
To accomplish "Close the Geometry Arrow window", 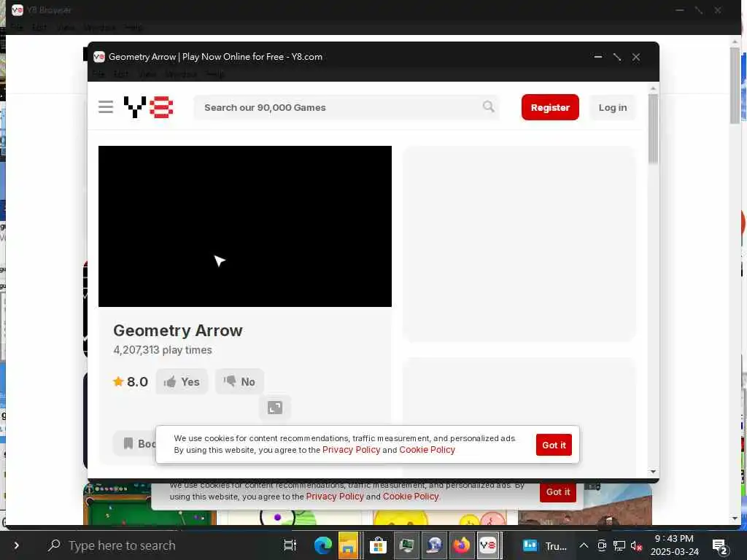I will point(636,57).
